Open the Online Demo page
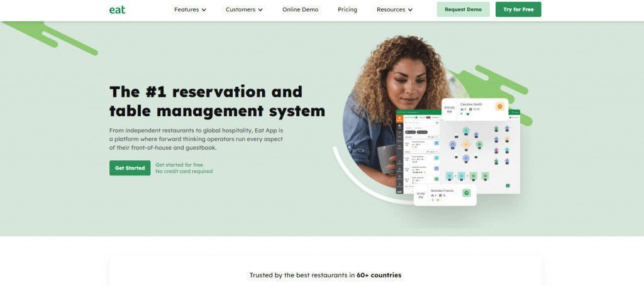The image size is (644, 286). pos(300,9)
